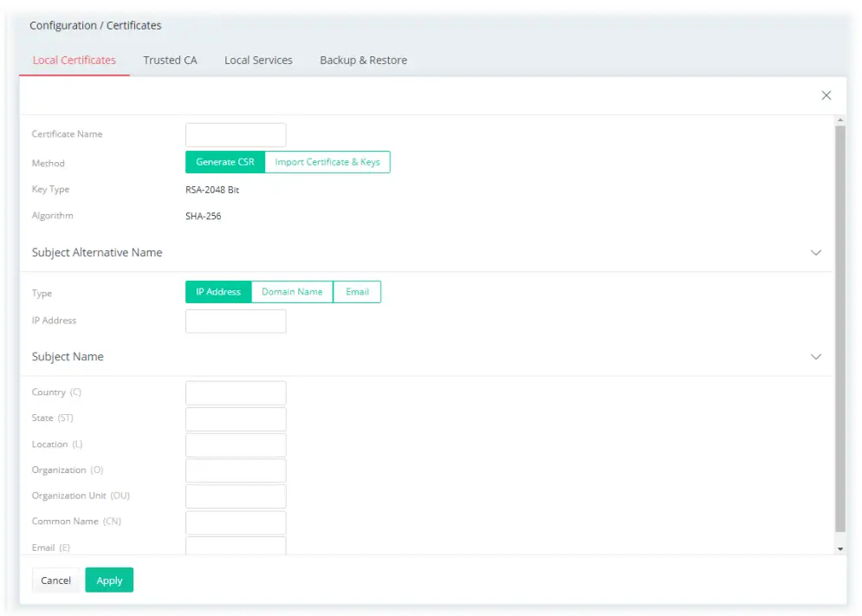Viewport: 862px width, 616px height.
Task: Click the Common Name (CN) field
Action: click(x=236, y=522)
